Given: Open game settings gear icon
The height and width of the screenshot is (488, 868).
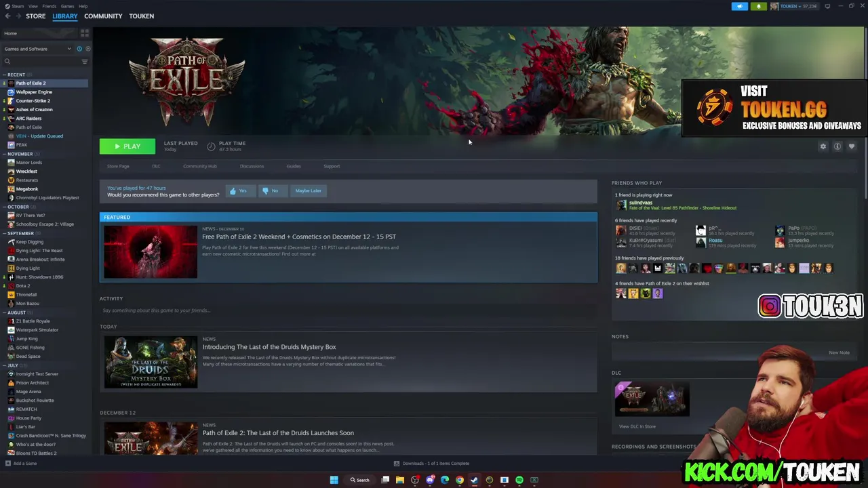Looking at the screenshot, I should coord(823,146).
